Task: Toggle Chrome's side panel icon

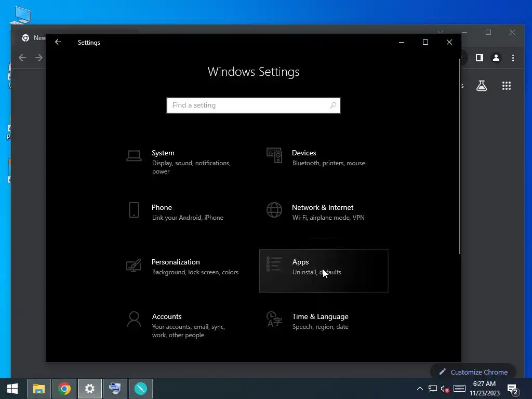Action: [x=479, y=58]
